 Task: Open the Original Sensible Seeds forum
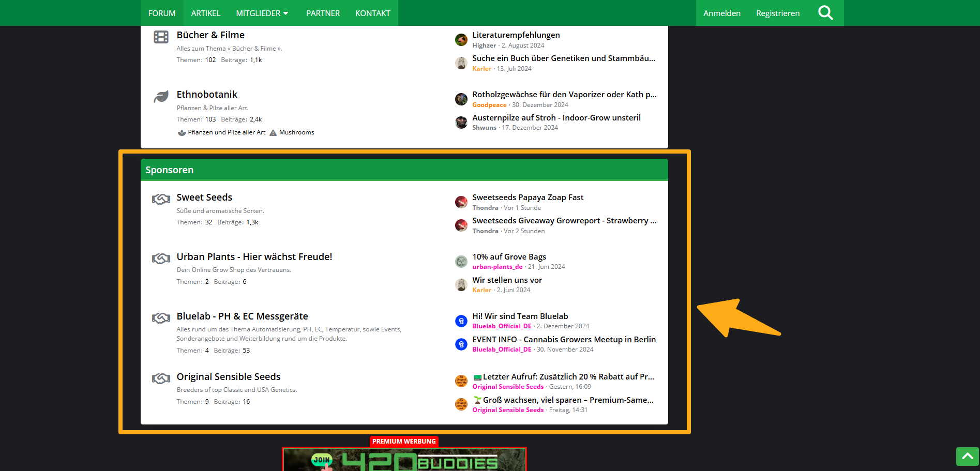pyautogui.click(x=229, y=377)
